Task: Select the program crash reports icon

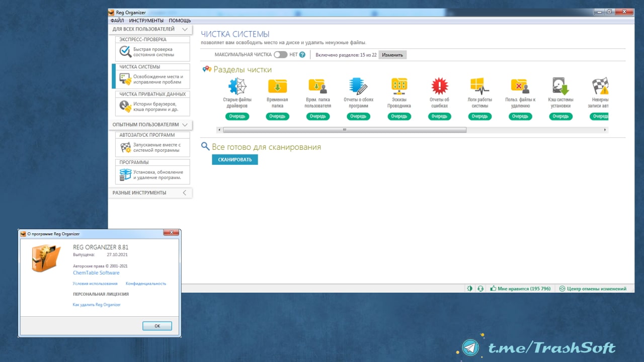Action: [358, 86]
